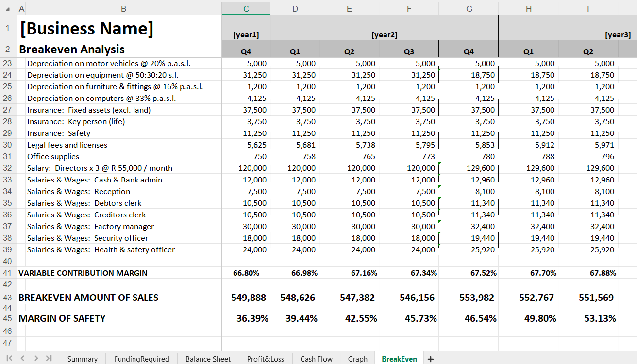Screen dimensions: 637x364
Task: Select margin of safety cell showing 53.13%
Action: click(x=587, y=318)
